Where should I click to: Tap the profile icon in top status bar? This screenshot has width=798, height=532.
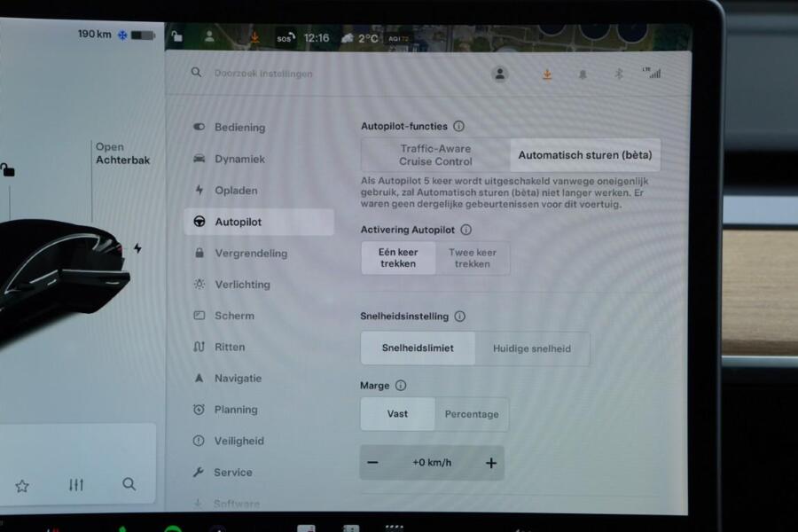point(209,36)
